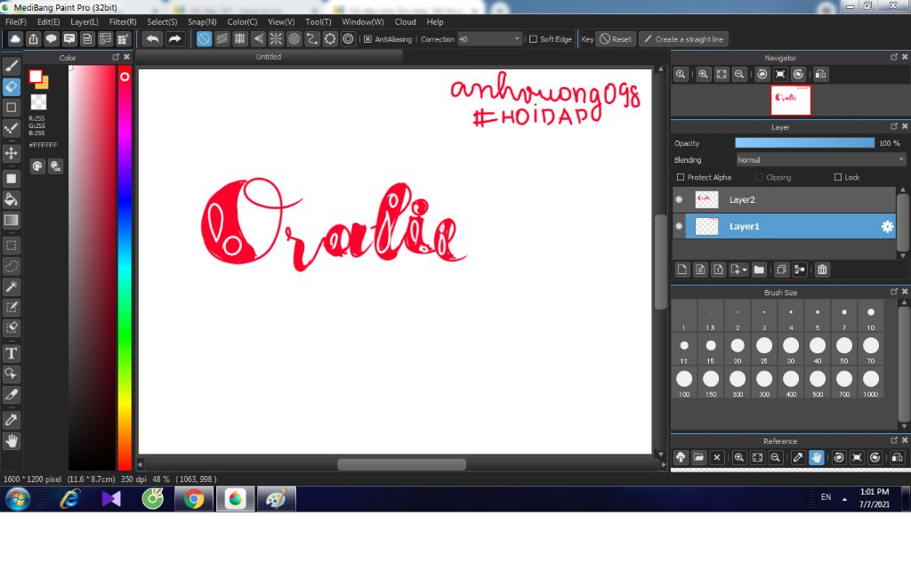
Task: Select the Gradient tool
Action: 11,221
